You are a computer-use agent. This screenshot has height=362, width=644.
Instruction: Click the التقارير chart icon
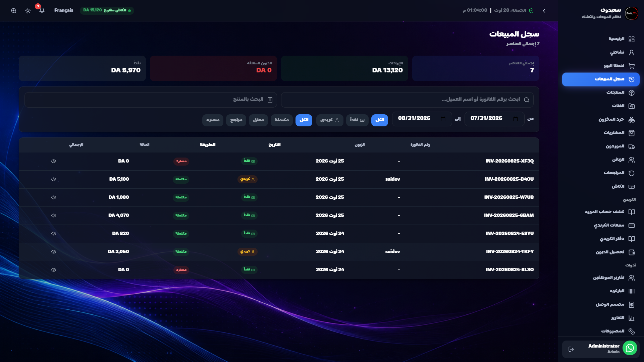pyautogui.click(x=632, y=318)
